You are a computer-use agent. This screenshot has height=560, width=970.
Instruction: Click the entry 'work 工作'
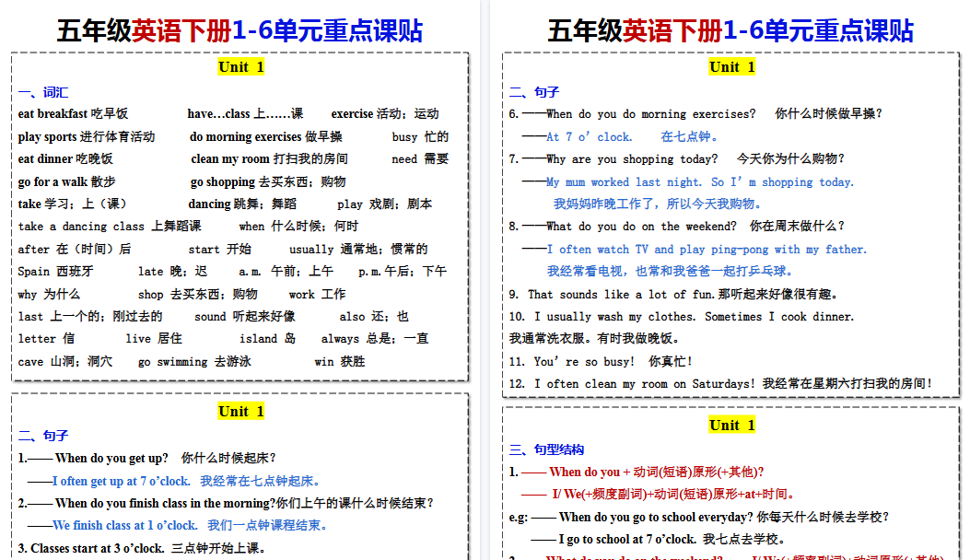click(x=318, y=295)
